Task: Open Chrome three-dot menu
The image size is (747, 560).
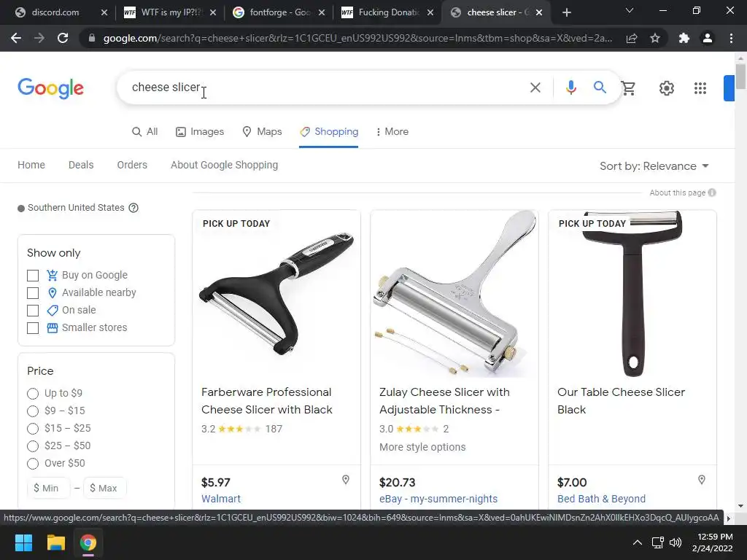Action: point(731,38)
